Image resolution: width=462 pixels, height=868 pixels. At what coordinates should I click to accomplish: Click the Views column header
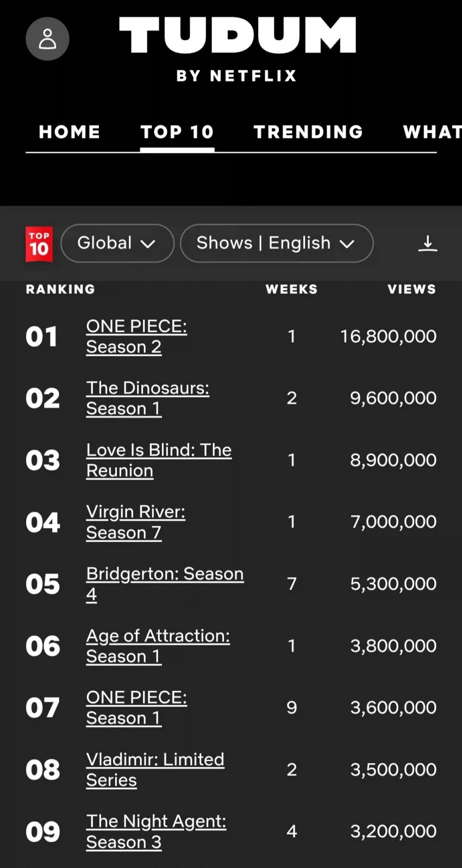click(x=411, y=289)
